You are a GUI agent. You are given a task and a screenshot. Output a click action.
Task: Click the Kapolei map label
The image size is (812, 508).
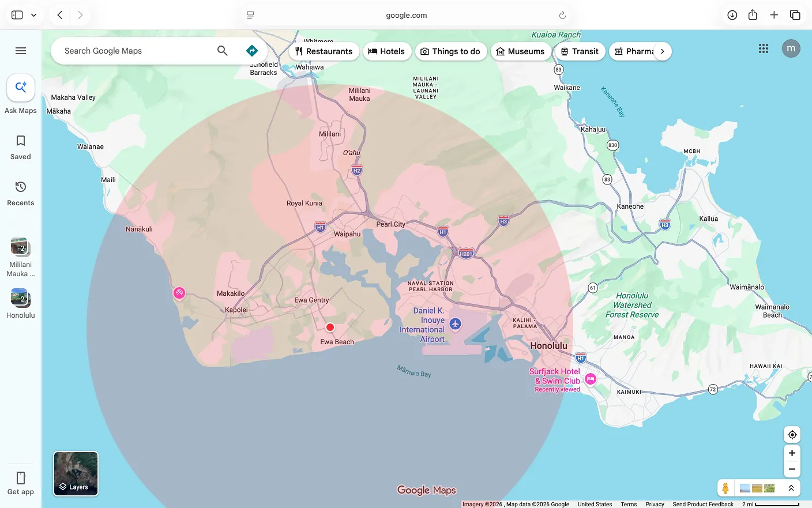pyautogui.click(x=236, y=310)
